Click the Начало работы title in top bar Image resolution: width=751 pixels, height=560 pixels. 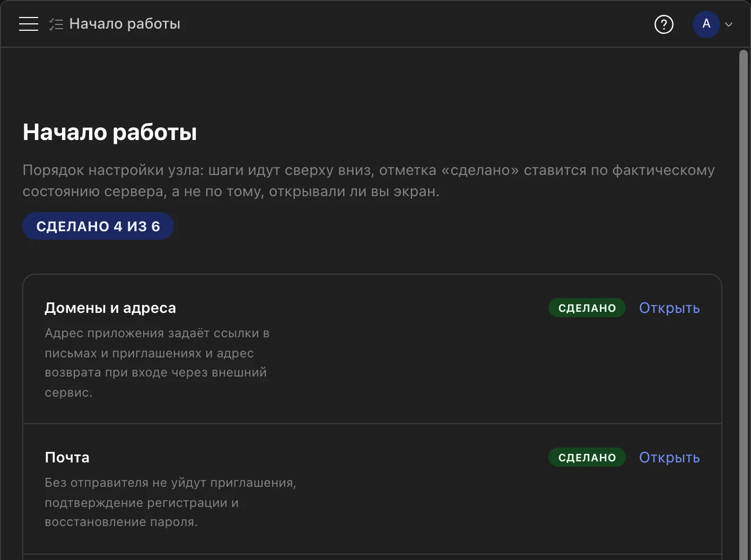click(x=125, y=24)
